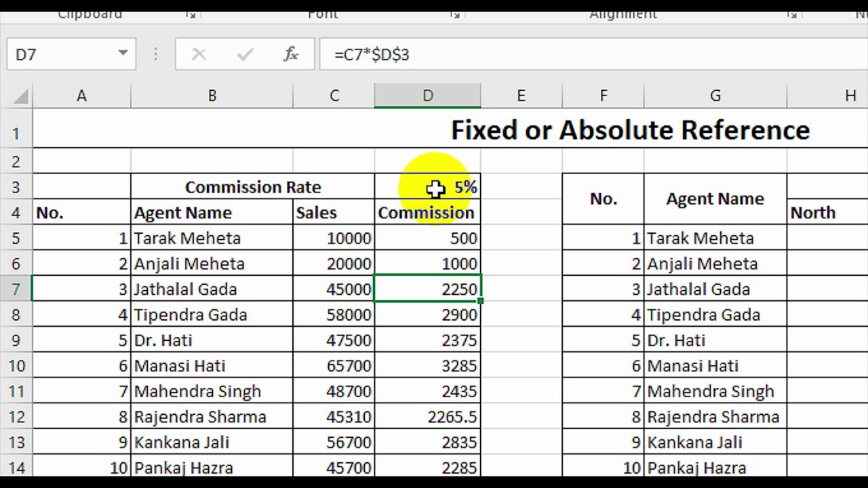Select column A header

pyautogui.click(x=81, y=96)
